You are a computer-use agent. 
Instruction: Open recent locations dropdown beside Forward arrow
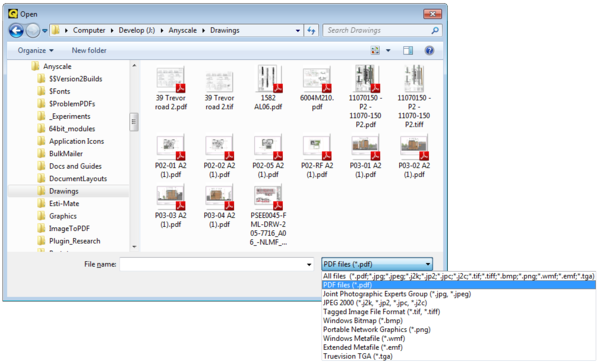click(45, 31)
